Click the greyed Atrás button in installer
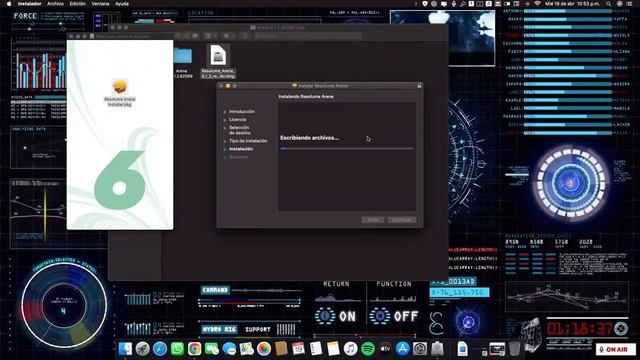Viewport: 640px width, 360px height. coord(373,220)
